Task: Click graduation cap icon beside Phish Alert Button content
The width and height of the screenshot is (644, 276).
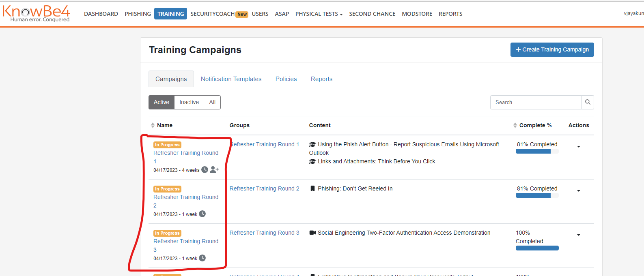Action: coord(312,144)
